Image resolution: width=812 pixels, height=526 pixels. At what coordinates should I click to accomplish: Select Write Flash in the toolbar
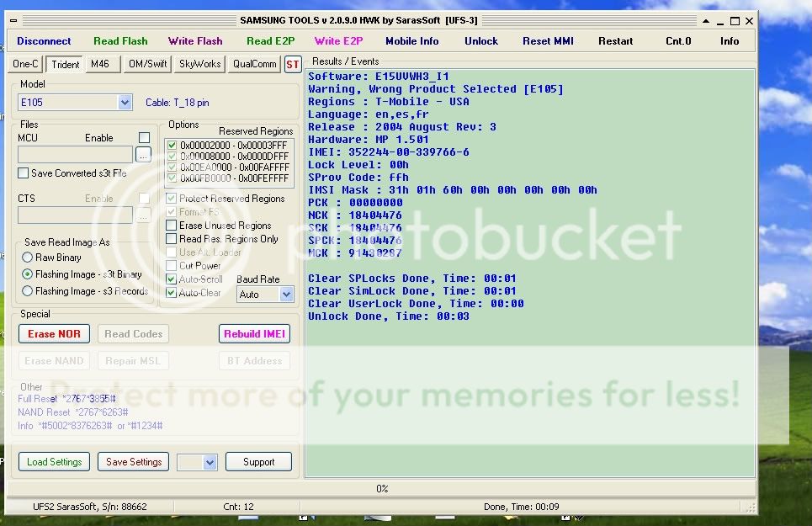pos(195,41)
